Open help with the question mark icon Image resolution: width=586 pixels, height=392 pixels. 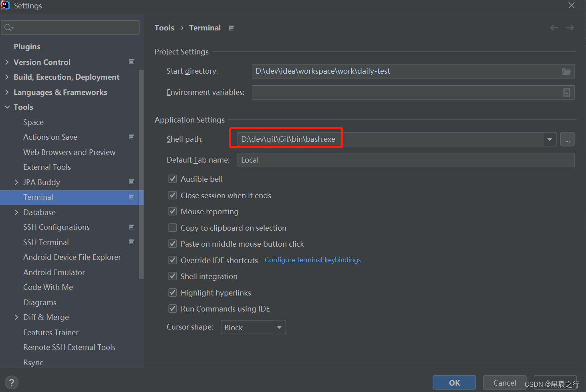pyautogui.click(x=12, y=382)
